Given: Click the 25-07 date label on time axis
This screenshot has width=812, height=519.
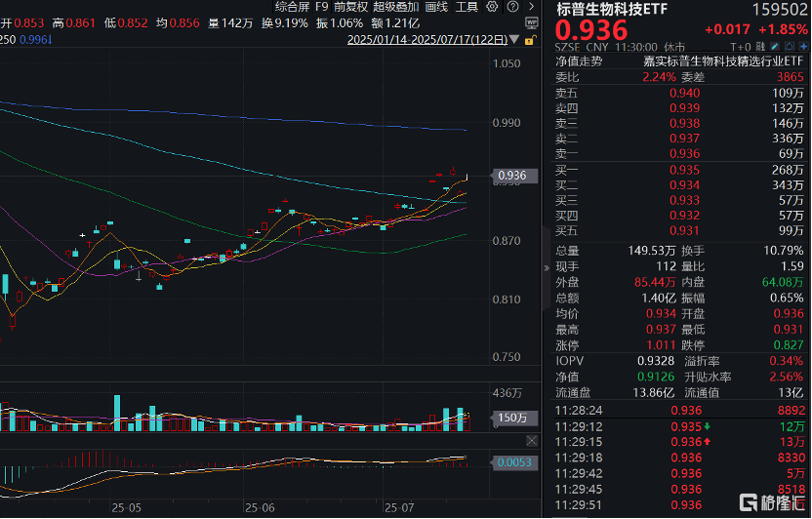Looking at the screenshot, I should 399,507.
